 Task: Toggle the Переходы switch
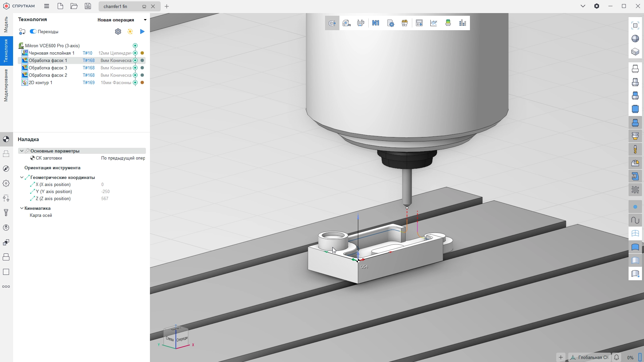[x=33, y=32]
